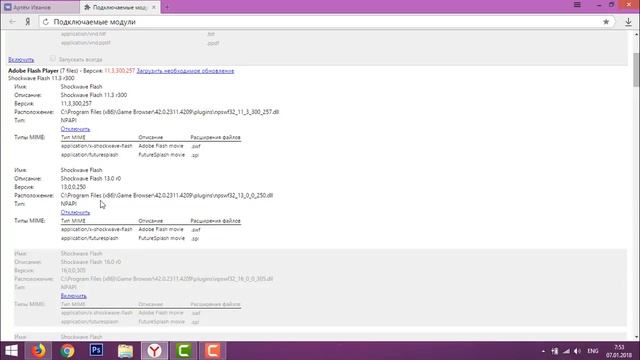The width and height of the screenshot is (640, 360).
Task: Open downloads with the arrow icon
Action: pos(628,22)
